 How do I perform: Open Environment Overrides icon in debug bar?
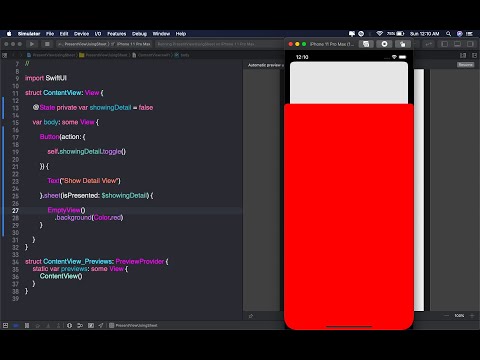91,325
